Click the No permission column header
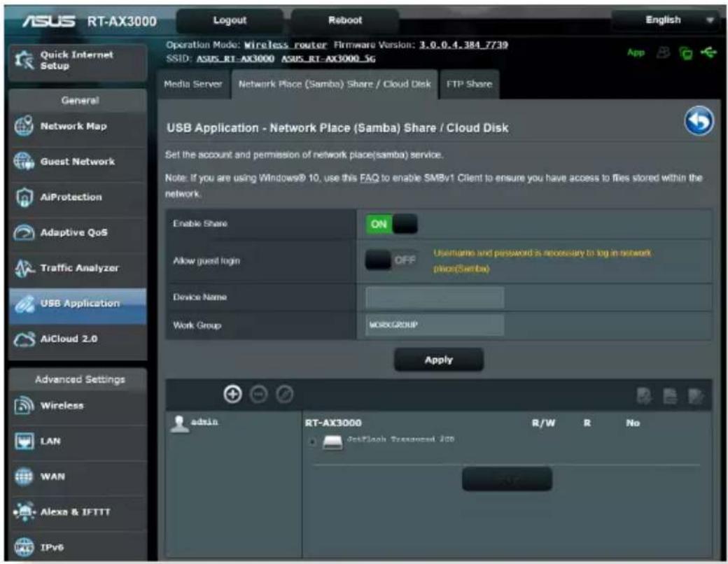The width and height of the screenshot is (728, 564). coord(633,423)
